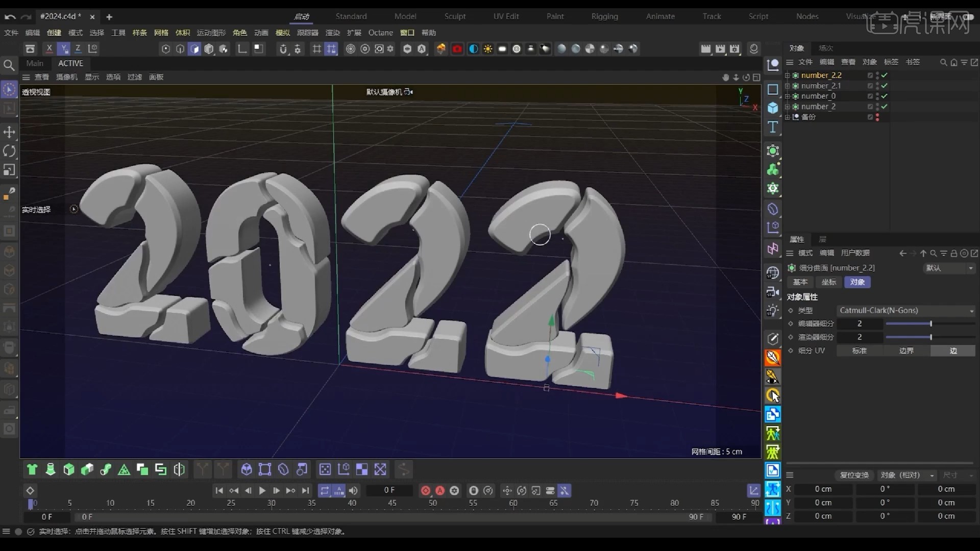Expand the number_2.1 tree node

point(787,86)
